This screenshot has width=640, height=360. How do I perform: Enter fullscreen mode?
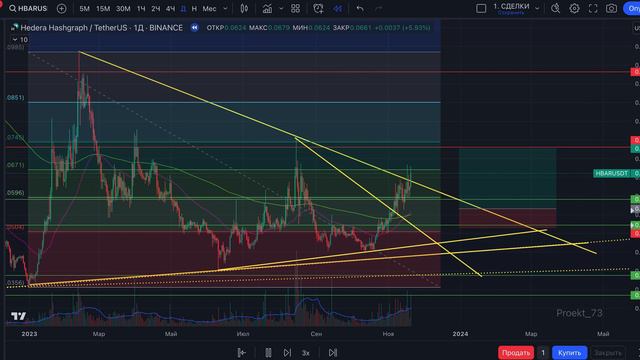click(593, 8)
